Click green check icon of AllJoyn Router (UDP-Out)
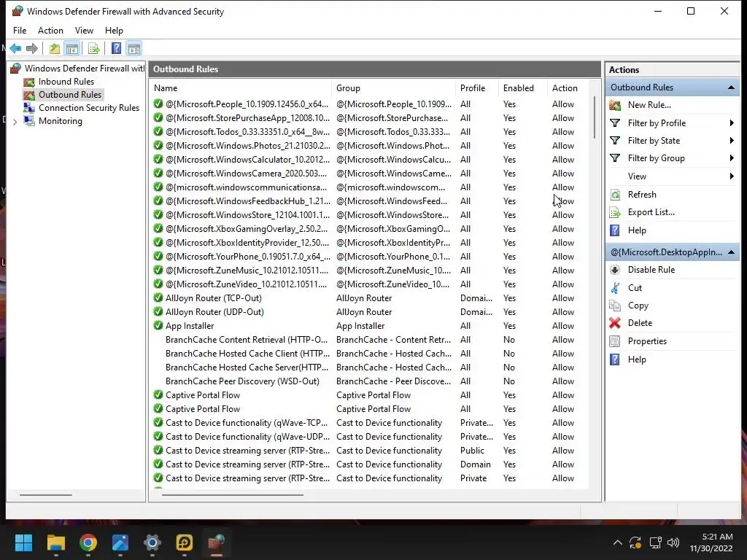 (x=158, y=312)
